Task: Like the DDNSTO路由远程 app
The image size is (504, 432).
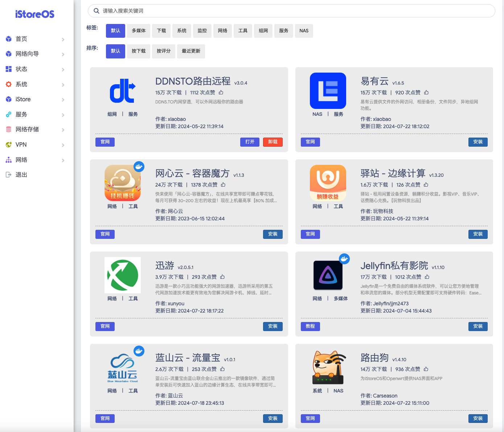Action: [221, 92]
